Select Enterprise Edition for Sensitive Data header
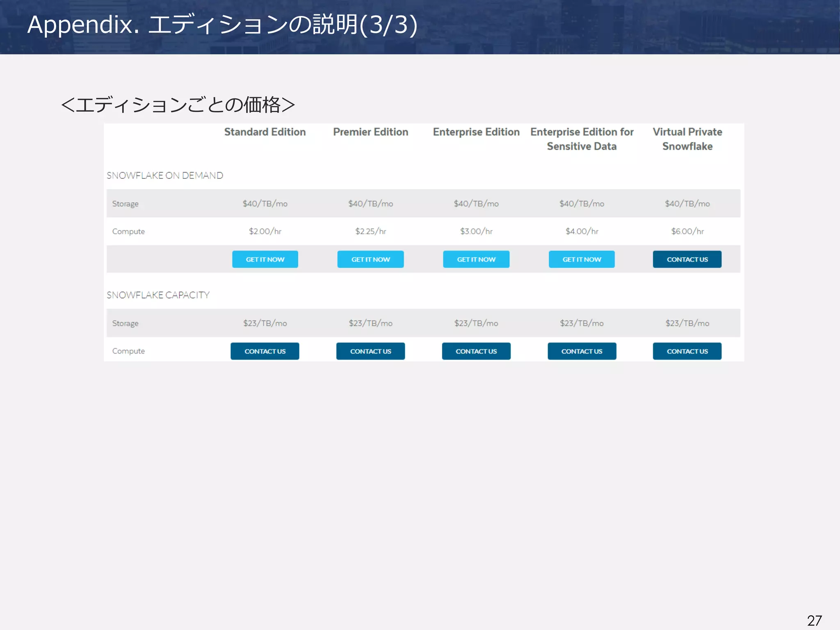This screenshot has width=840, height=630. click(582, 139)
